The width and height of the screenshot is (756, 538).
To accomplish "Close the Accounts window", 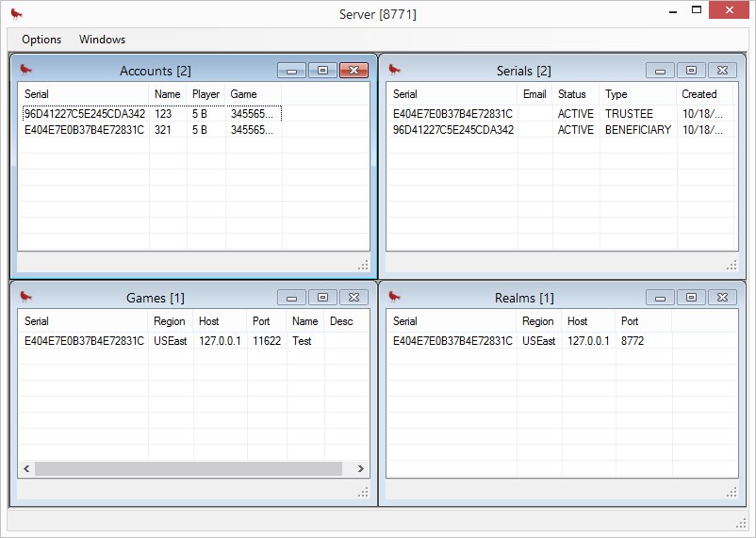I will (353, 71).
